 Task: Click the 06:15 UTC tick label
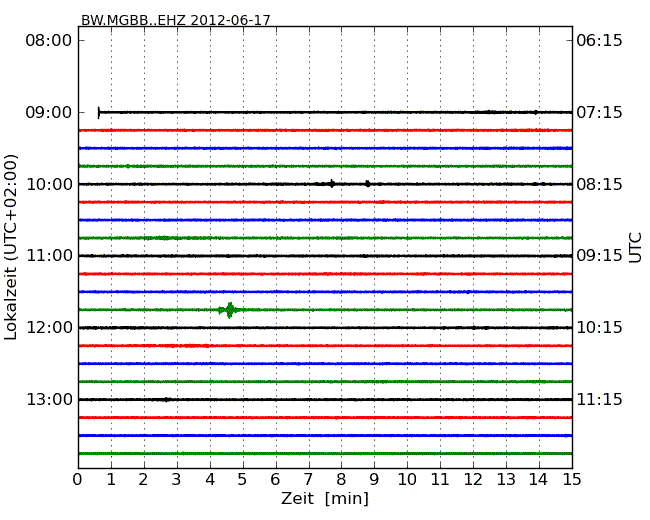pyautogui.click(x=599, y=41)
